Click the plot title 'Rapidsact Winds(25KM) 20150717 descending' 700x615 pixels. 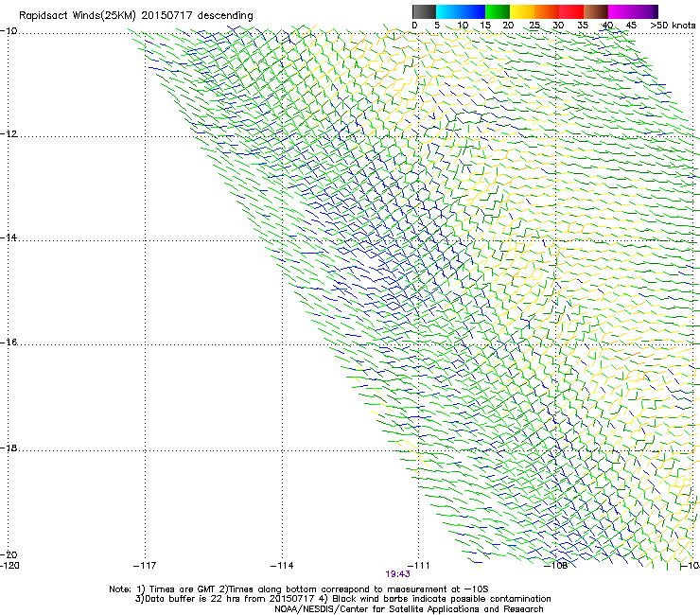click(135, 16)
